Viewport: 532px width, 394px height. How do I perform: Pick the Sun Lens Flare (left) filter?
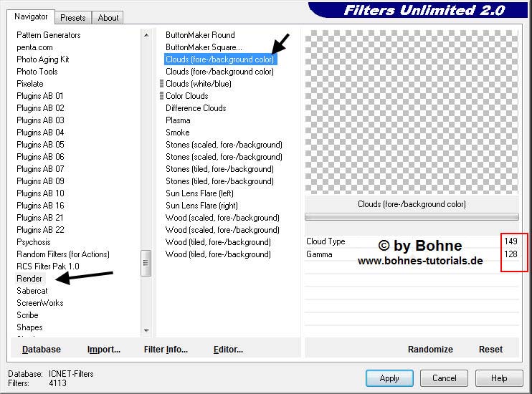point(199,193)
